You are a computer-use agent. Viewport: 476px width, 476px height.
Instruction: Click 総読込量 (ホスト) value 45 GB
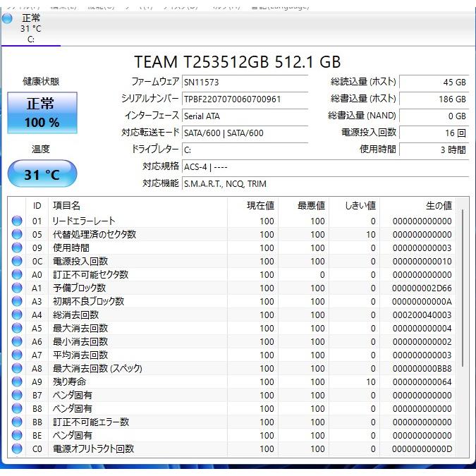click(x=434, y=83)
